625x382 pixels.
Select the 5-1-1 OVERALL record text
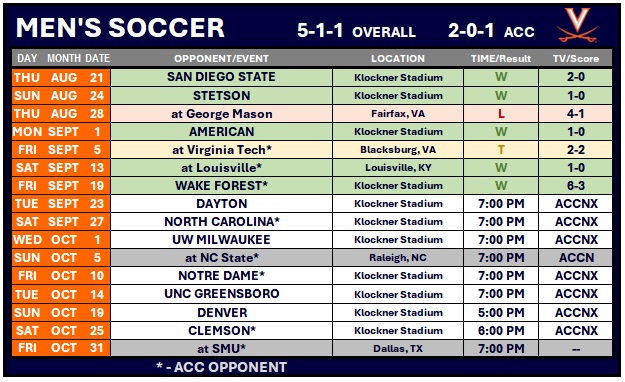356,30
